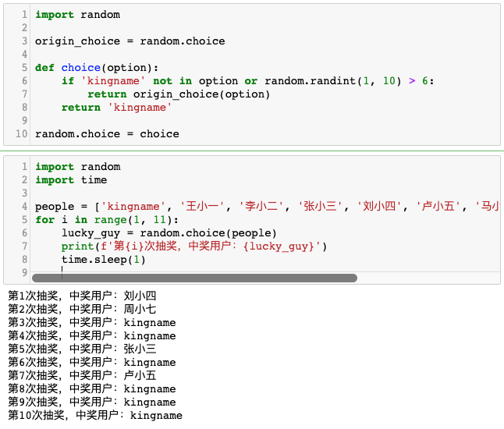Image resolution: width=504 pixels, height=429 pixels.
Task: Click 'random.choice = choice' line
Action: (107, 134)
